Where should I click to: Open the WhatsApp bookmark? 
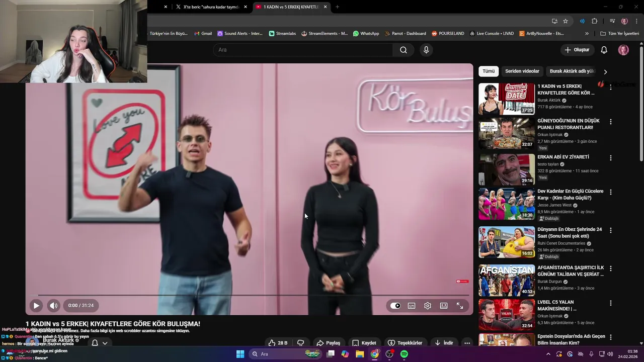366,34
